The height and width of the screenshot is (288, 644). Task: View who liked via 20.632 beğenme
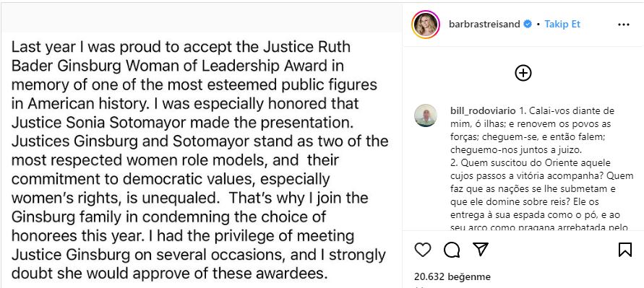pos(452,277)
